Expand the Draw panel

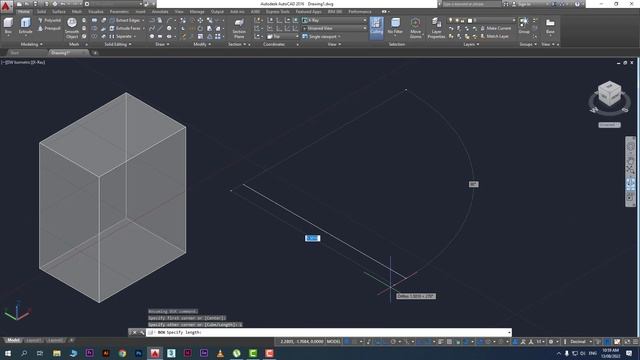tap(162, 44)
